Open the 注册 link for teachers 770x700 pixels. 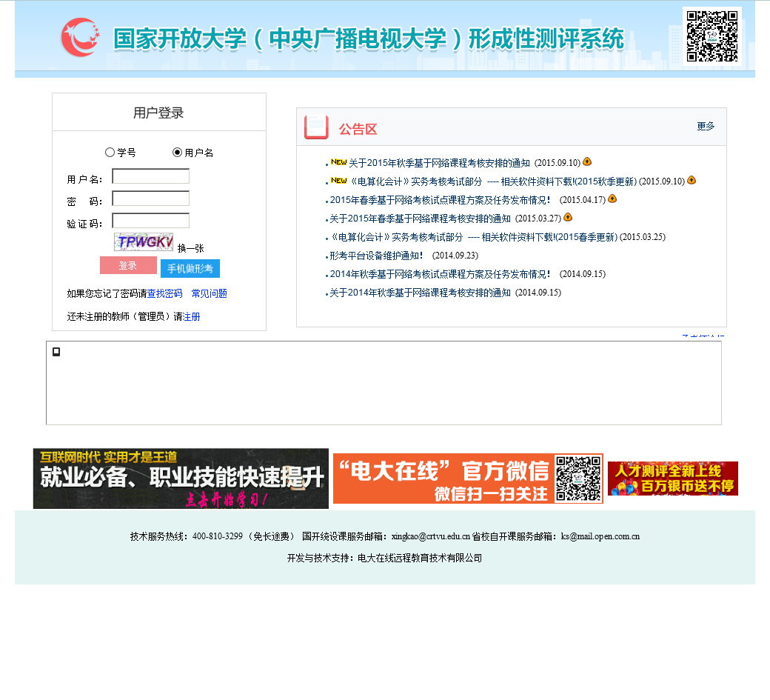192,317
